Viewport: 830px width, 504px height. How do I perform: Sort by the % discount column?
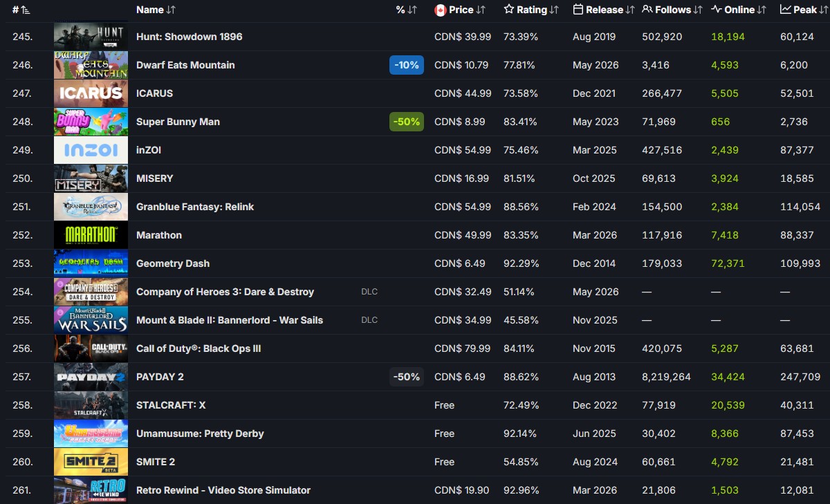[406, 10]
